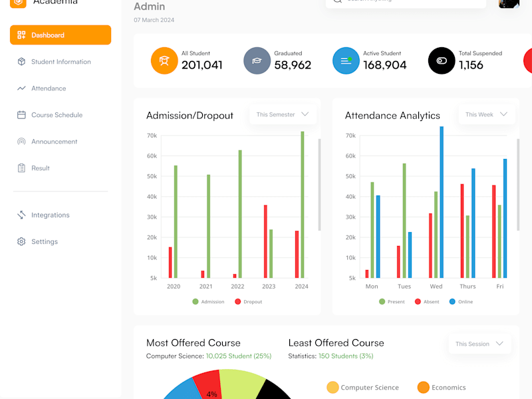This screenshot has height=399, width=532.
Task: Click the Course Schedule calendar icon
Action: pos(21,115)
